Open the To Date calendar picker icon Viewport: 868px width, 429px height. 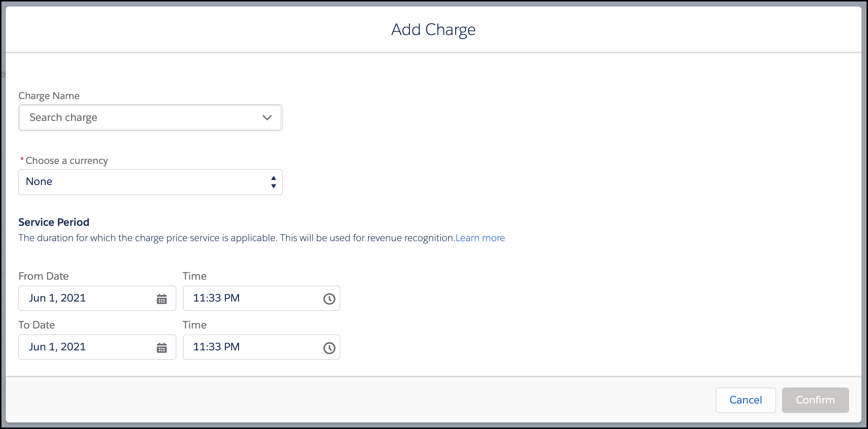click(x=162, y=348)
